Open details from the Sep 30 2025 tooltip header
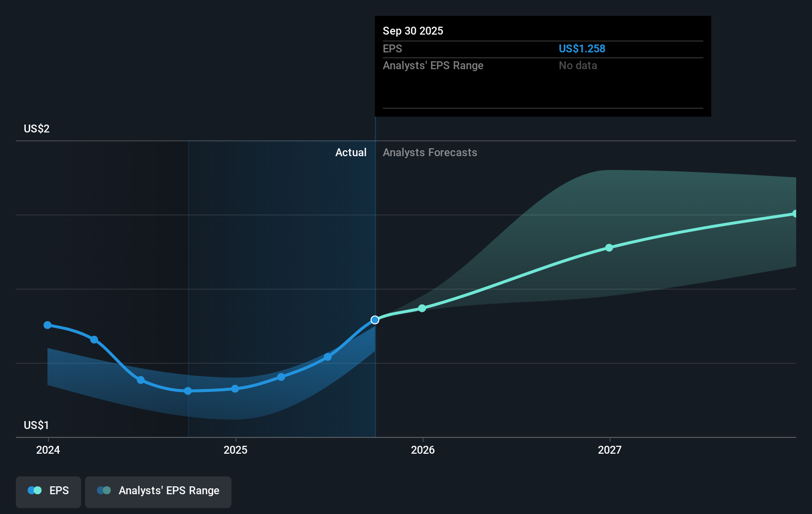This screenshot has height=514, width=812. [x=413, y=31]
